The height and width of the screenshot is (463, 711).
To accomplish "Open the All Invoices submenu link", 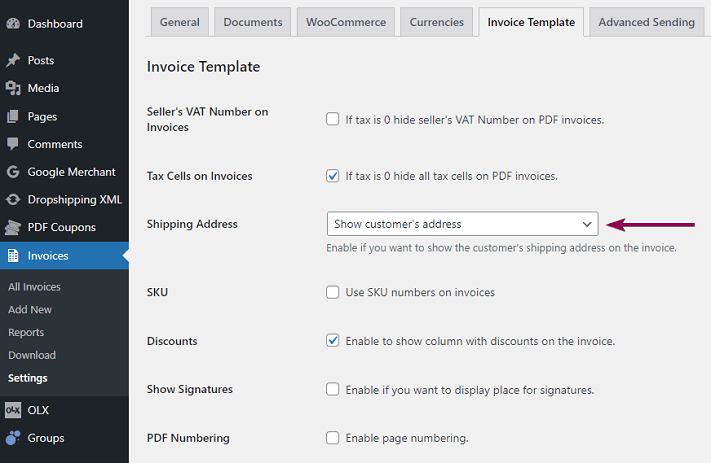I will click(34, 287).
